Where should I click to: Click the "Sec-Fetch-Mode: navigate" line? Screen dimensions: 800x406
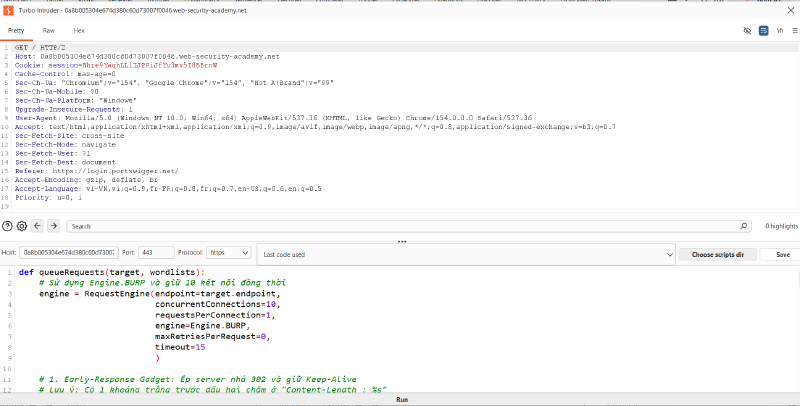65,144
